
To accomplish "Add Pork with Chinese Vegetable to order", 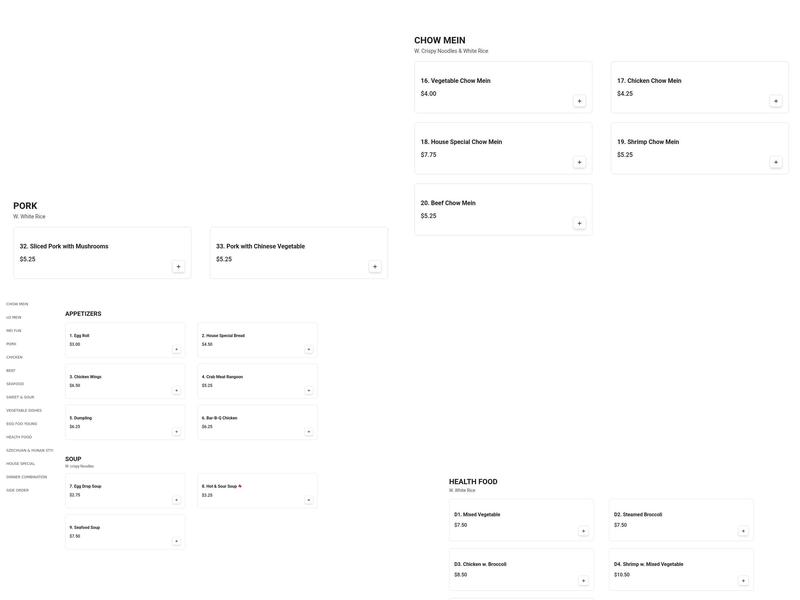I will 375,267.
